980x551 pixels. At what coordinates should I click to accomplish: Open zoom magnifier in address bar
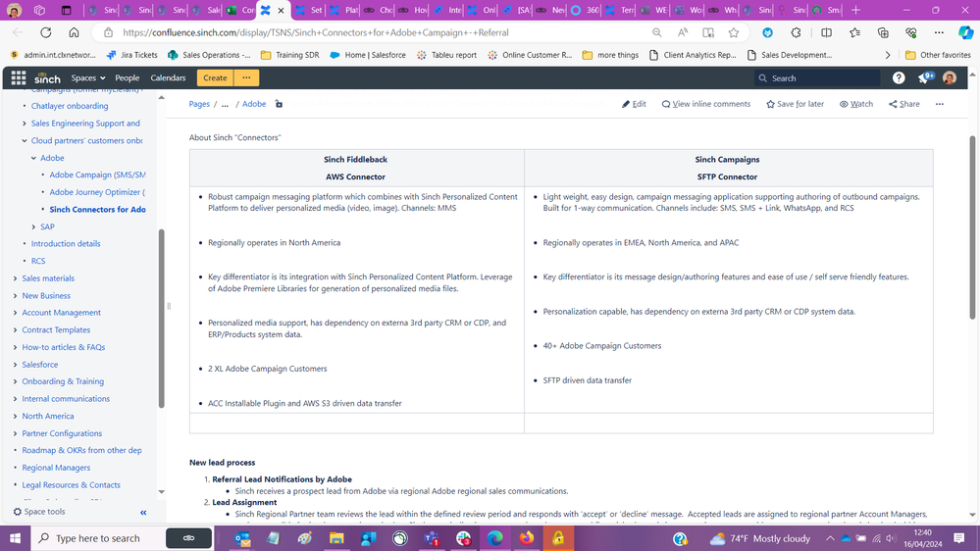(x=657, y=32)
